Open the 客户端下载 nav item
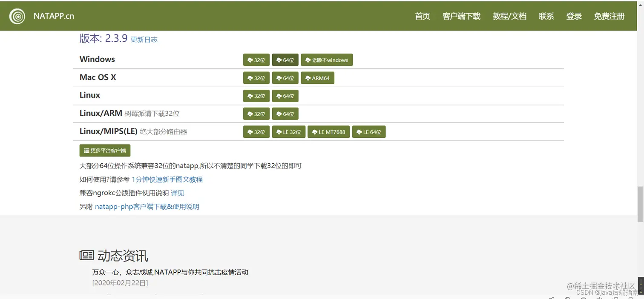The height and width of the screenshot is (299, 644). [461, 16]
